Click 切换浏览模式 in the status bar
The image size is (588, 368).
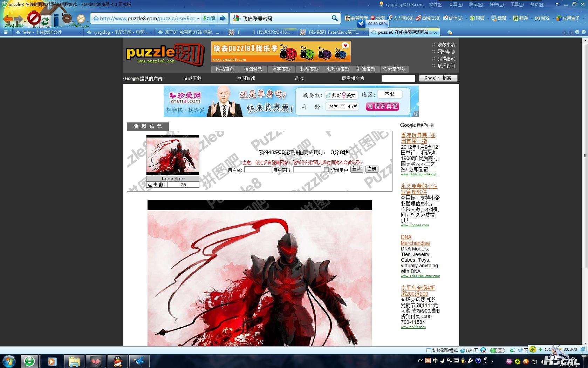click(x=442, y=350)
